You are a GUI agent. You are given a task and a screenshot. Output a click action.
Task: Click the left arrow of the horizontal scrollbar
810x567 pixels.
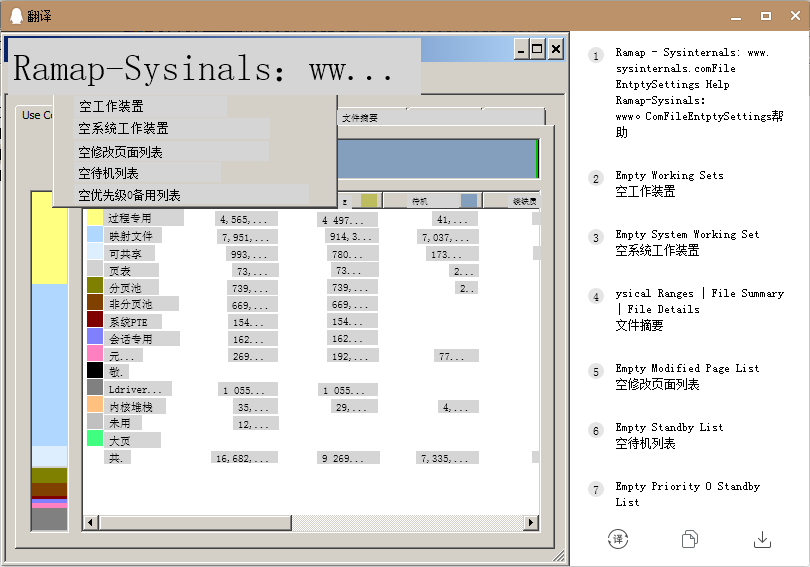click(91, 523)
